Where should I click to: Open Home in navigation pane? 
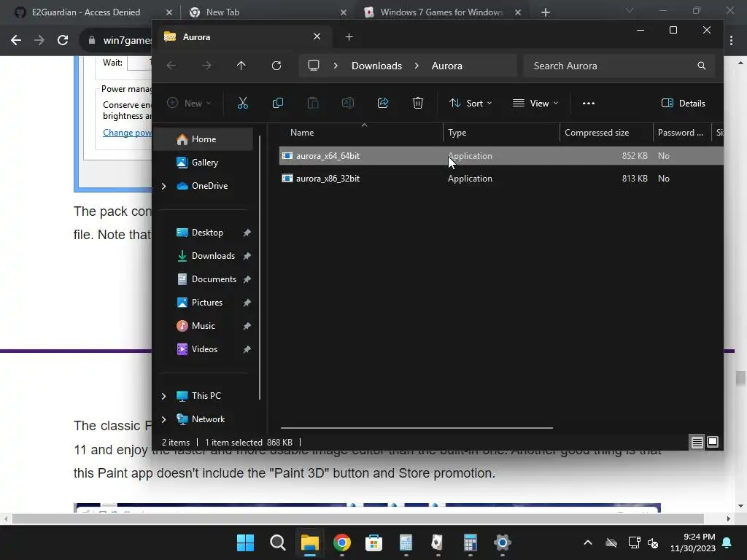point(205,139)
